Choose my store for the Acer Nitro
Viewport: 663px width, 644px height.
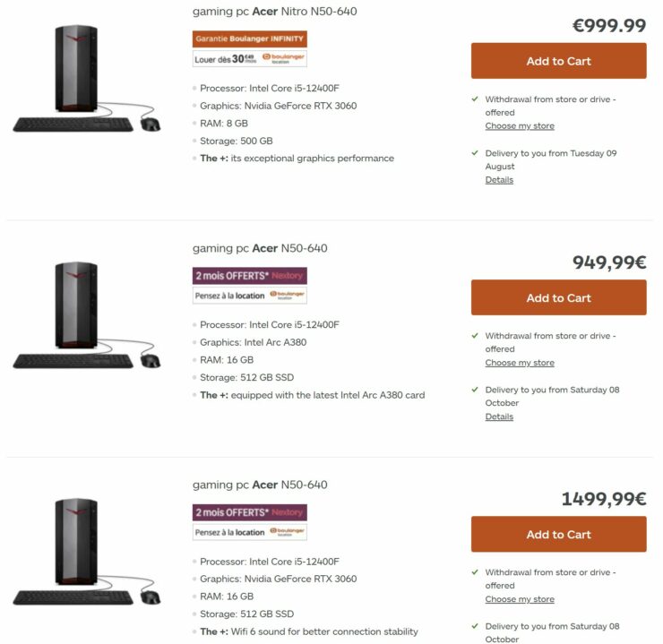[x=520, y=126]
